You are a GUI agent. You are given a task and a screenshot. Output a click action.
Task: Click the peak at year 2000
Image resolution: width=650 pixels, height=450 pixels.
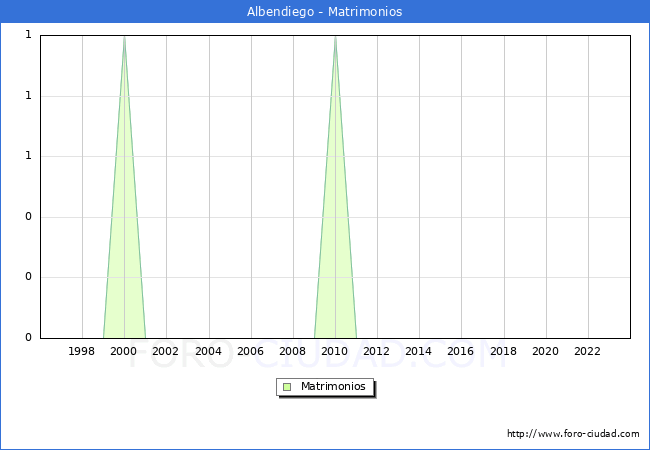click(124, 38)
